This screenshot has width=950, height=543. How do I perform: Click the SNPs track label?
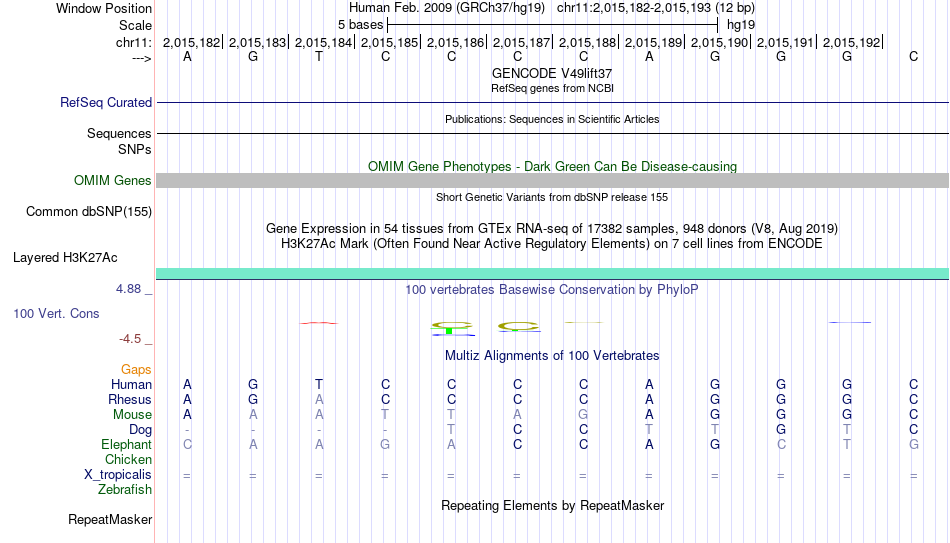[135, 149]
